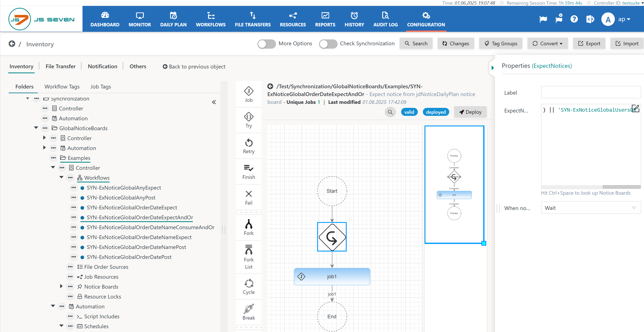Toggle Check Synchronization switch
The width and height of the screenshot is (644, 332).
tap(328, 44)
